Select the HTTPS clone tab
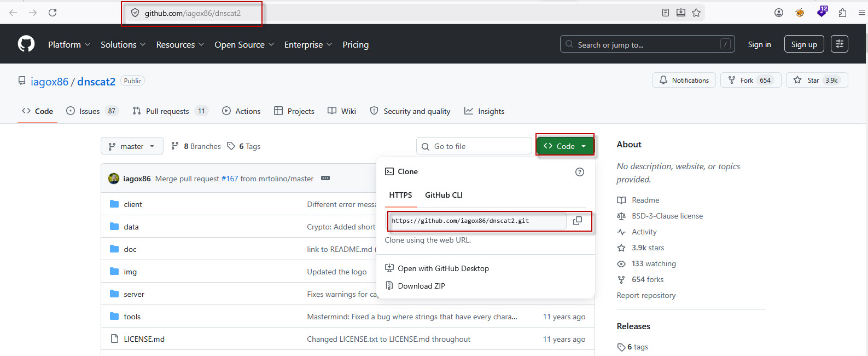 pyautogui.click(x=400, y=195)
